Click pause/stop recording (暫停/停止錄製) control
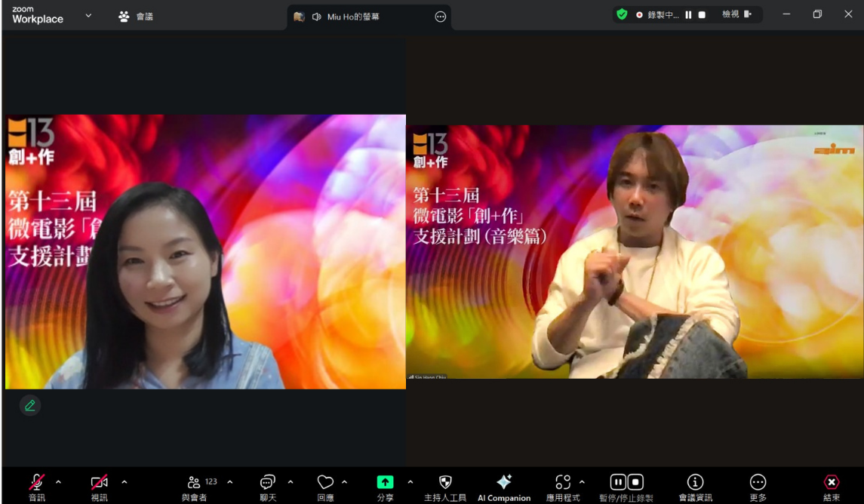This screenshot has width=864, height=504. (626, 483)
